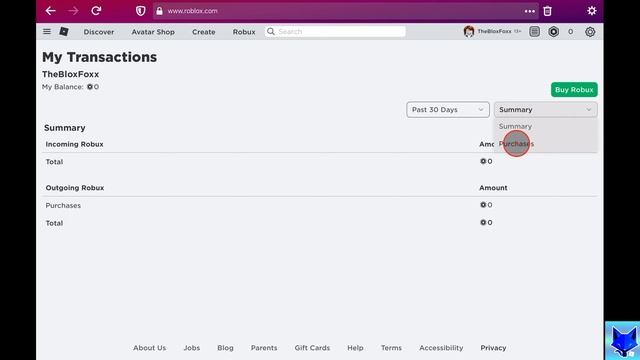Image resolution: width=640 pixels, height=360 pixels.
Task: Open the three-dot browser menu
Action: (530, 11)
